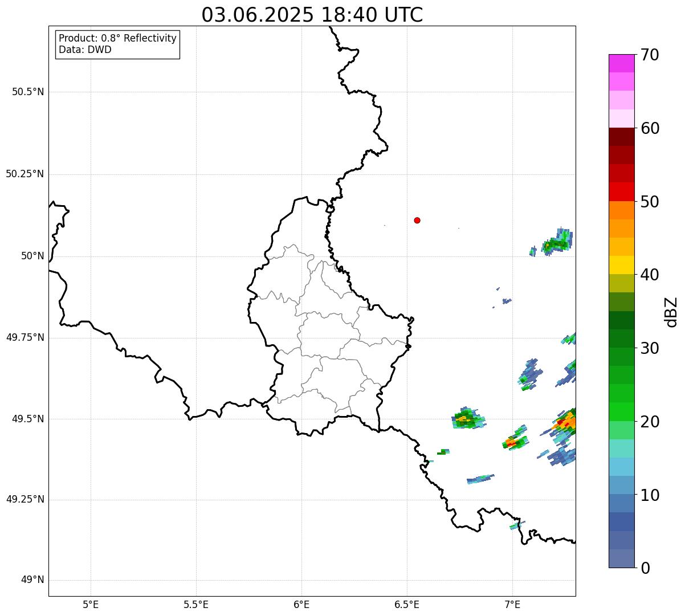Click the 5.5°E longitude label
Screen dimensions: 685x616
pos(196,604)
